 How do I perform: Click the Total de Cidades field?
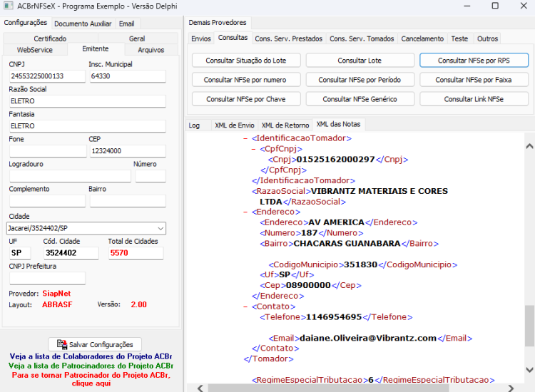[136, 253]
